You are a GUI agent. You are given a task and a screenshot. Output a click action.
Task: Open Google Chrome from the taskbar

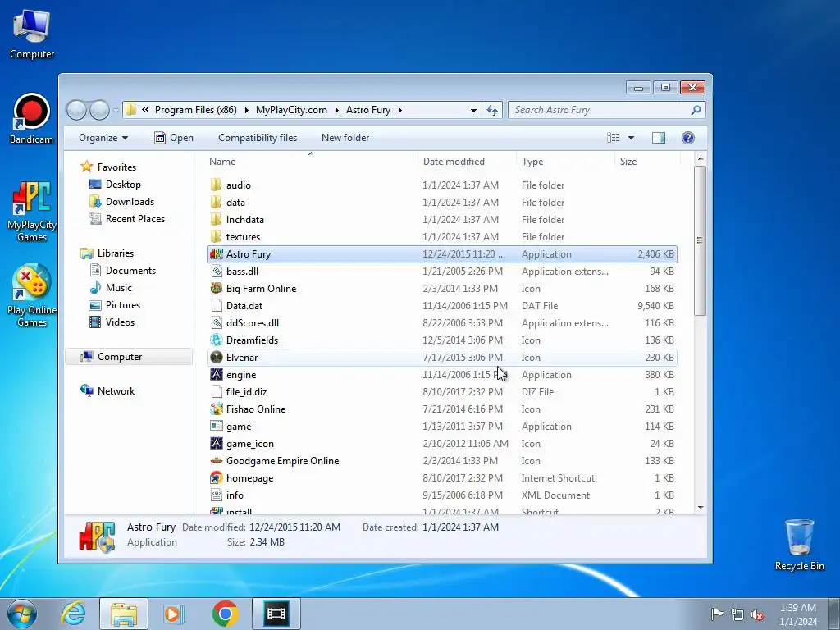225,614
